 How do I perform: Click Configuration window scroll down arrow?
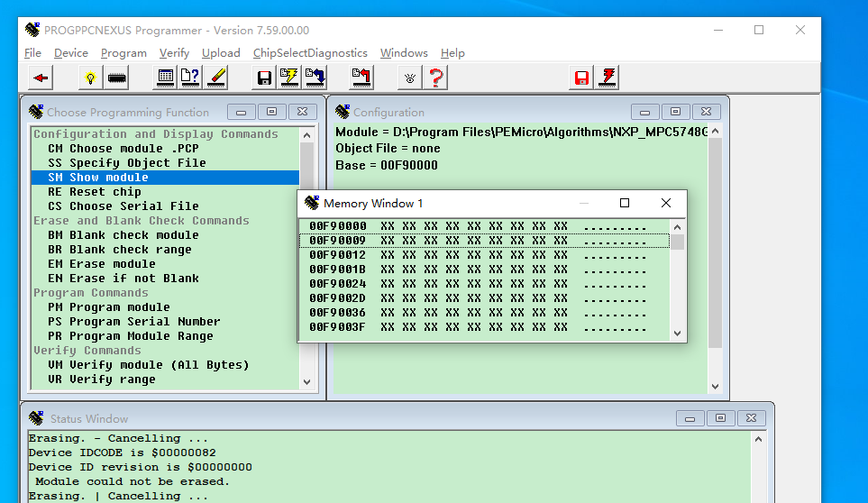715,386
